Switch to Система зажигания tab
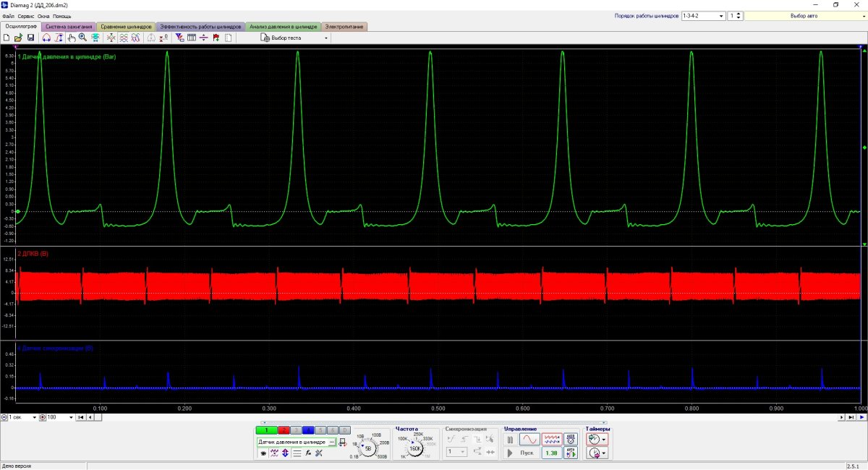868x470 pixels. pos(69,27)
